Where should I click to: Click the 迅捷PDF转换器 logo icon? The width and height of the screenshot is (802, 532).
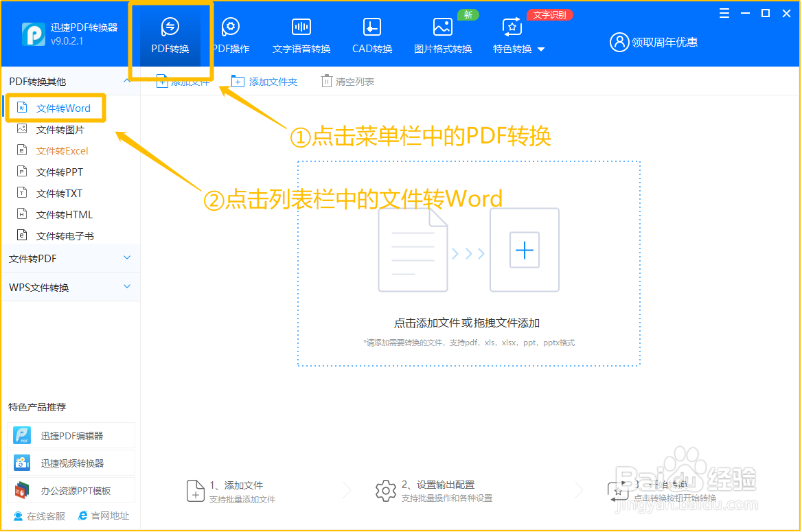coord(33,34)
